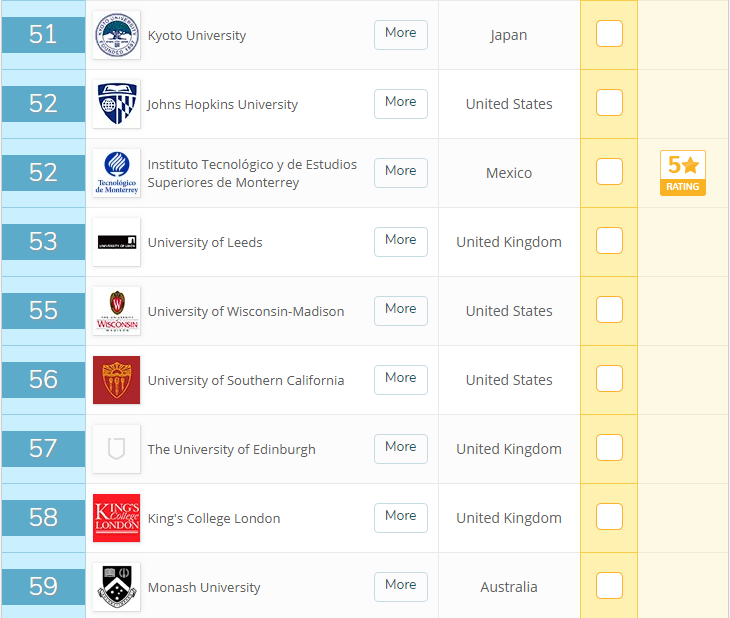This screenshot has height=618, width=730.
Task: Open the University of Wisconsin-Madison name link
Action: click(x=246, y=311)
